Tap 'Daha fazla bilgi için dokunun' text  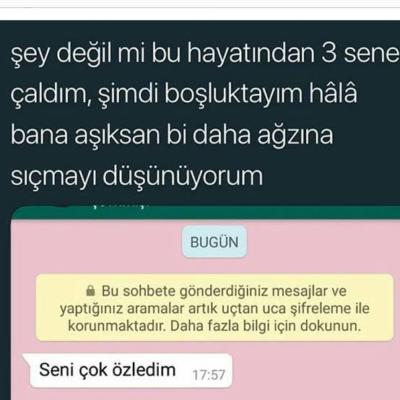click(x=265, y=326)
